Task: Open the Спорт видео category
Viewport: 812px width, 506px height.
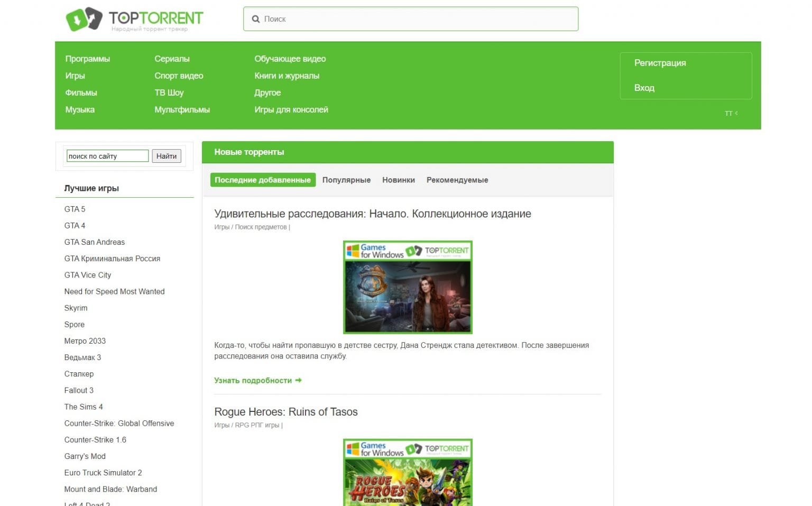Action: pos(179,76)
